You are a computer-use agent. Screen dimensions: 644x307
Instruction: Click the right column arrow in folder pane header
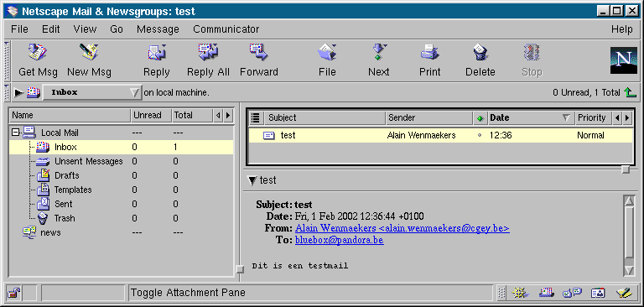pos(228,116)
